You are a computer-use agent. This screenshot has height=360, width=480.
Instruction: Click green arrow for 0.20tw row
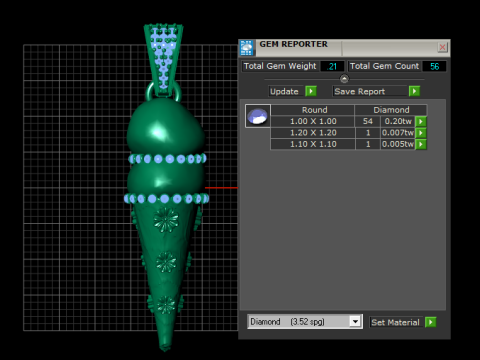(x=421, y=121)
